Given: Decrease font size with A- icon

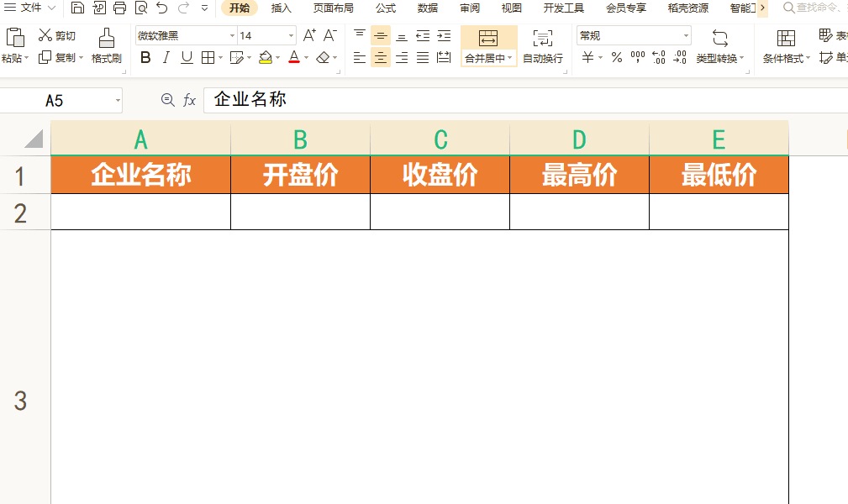Looking at the screenshot, I should click(330, 35).
